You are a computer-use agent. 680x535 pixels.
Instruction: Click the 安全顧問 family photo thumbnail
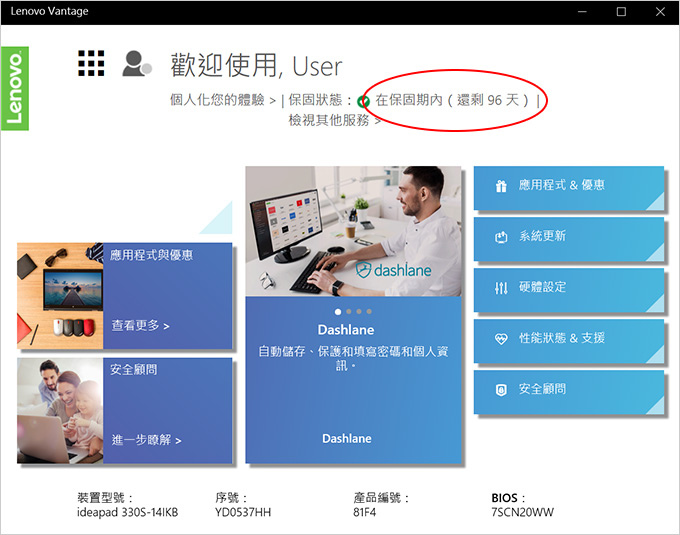(60, 411)
